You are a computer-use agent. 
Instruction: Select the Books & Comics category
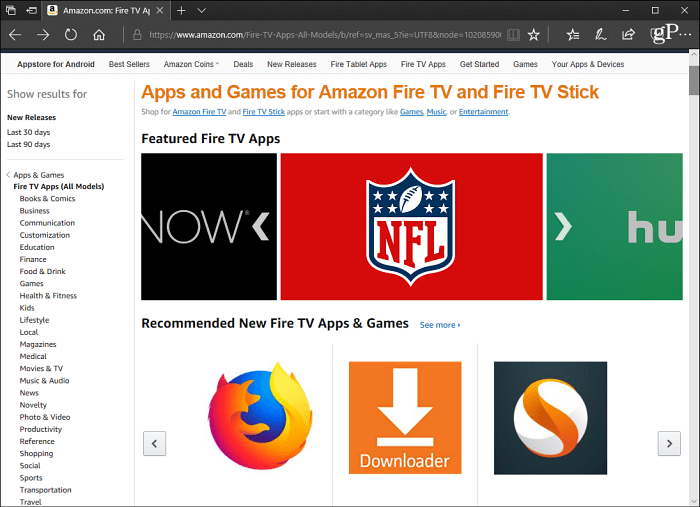(47, 199)
